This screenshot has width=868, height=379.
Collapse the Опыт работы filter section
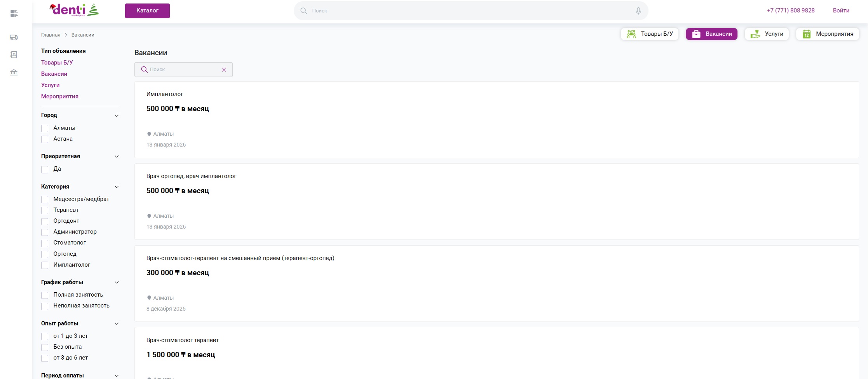click(x=117, y=324)
